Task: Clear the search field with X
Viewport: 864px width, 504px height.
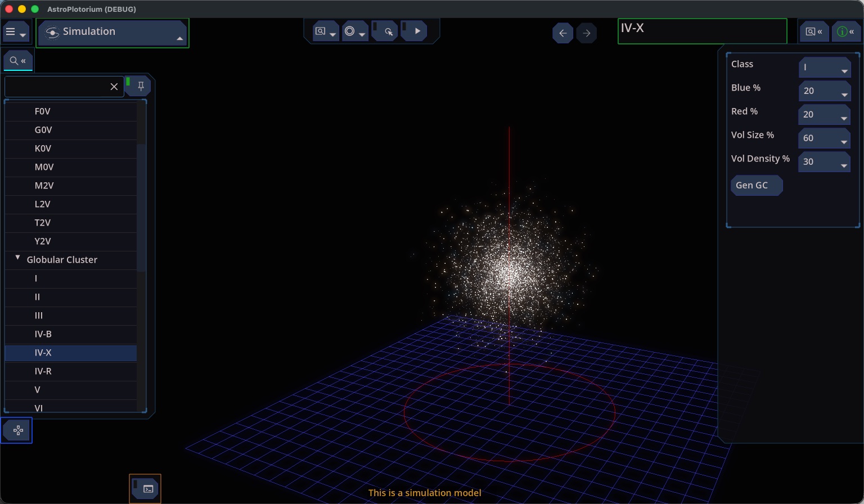Action: [x=114, y=87]
